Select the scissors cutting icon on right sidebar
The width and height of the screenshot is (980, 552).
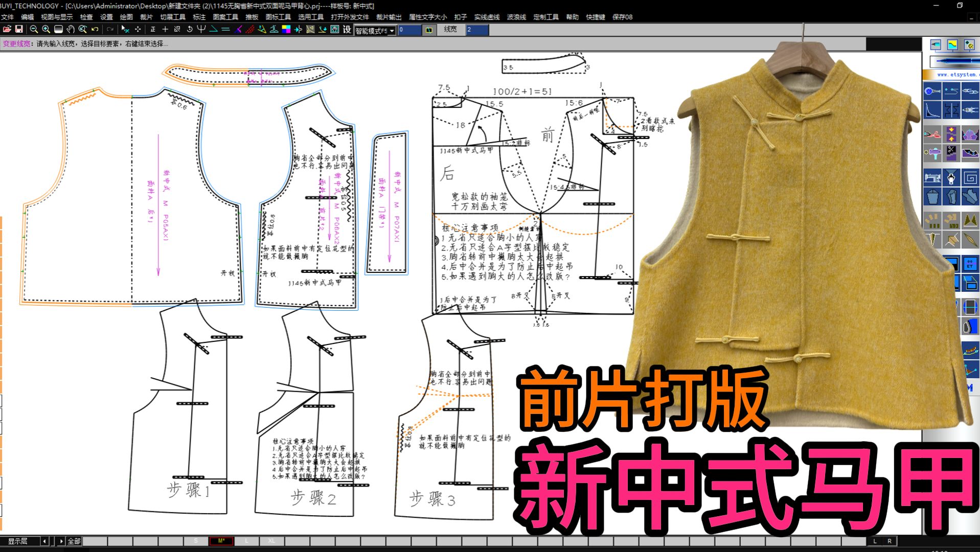(933, 134)
